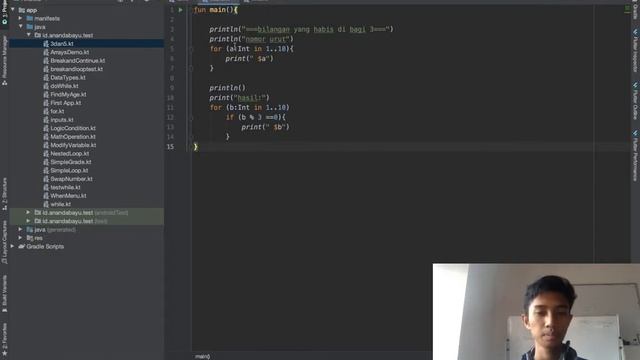This screenshot has height=360, width=640.
Task: Open BreakandContinue.kt file
Action: [77, 61]
